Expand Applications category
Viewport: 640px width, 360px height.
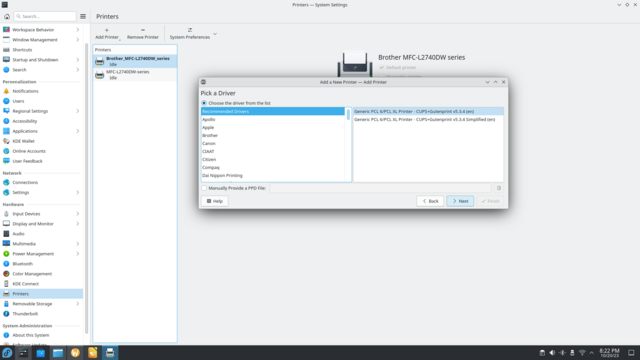coord(78,131)
